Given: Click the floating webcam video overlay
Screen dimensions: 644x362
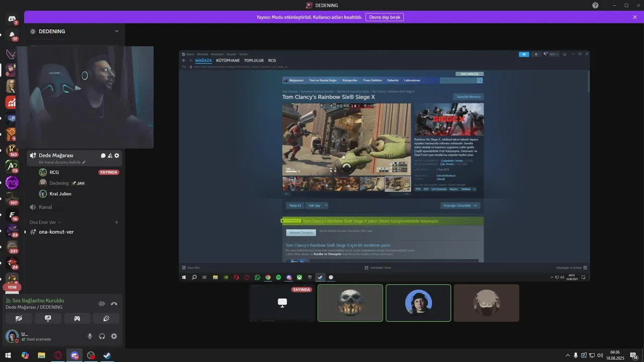Looking at the screenshot, I should click(86, 97).
